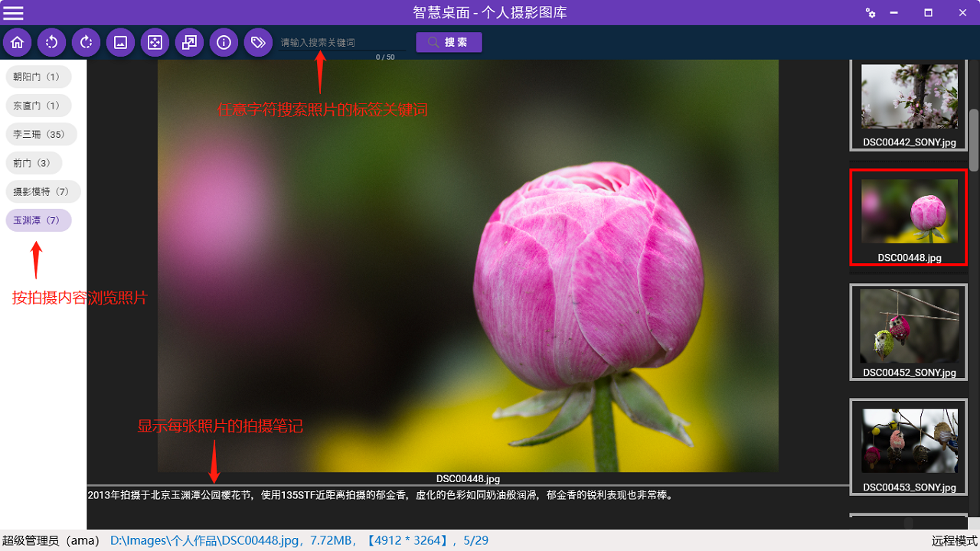Viewport: 980px width, 551px height.
Task: Rotate the photo counter-clockwise
Action: (x=51, y=42)
